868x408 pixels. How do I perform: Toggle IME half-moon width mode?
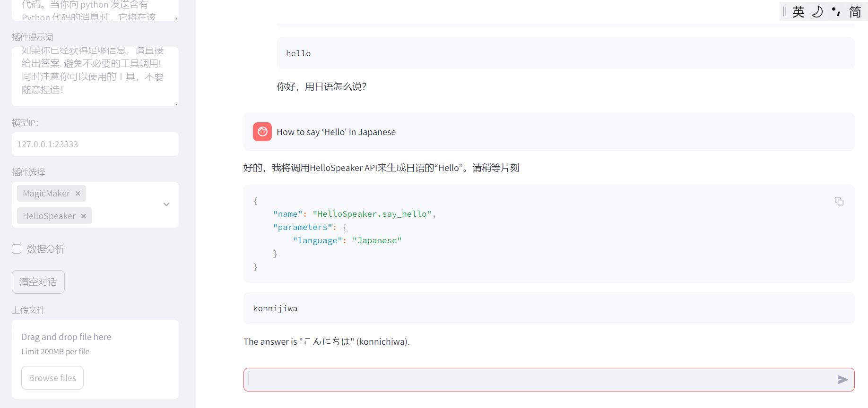(x=817, y=12)
